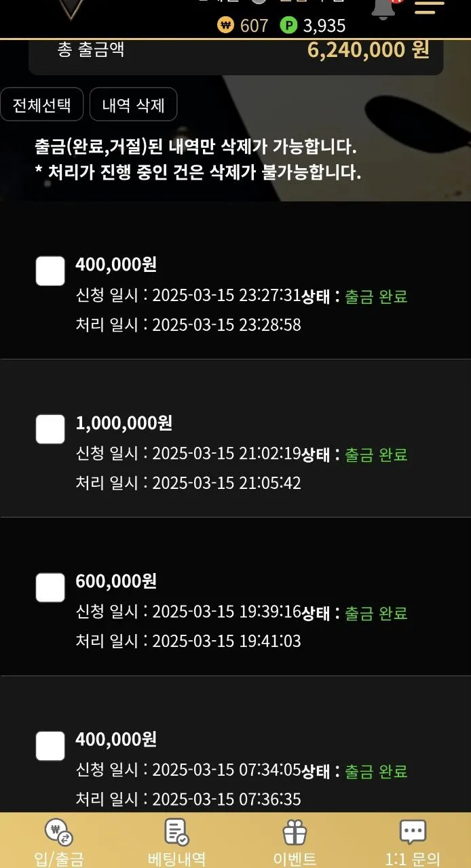Tap the 6,240,000 원 total amount

[369, 50]
